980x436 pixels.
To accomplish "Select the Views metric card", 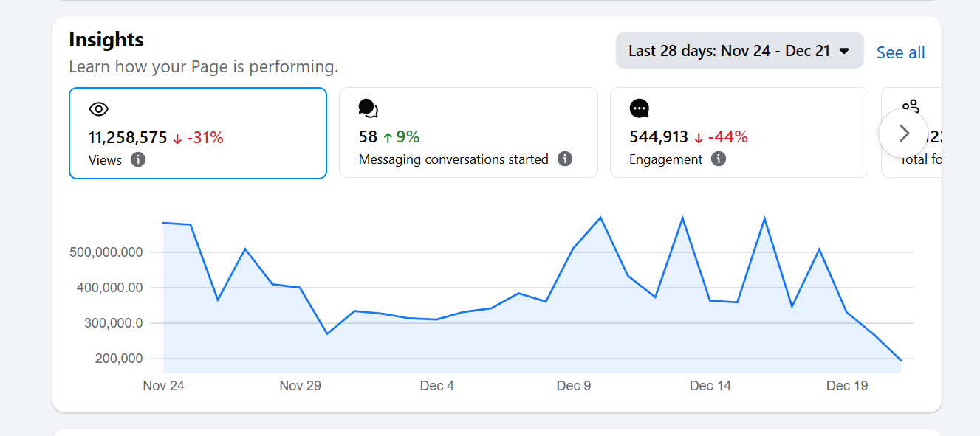I will pyautogui.click(x=198, y=133).
